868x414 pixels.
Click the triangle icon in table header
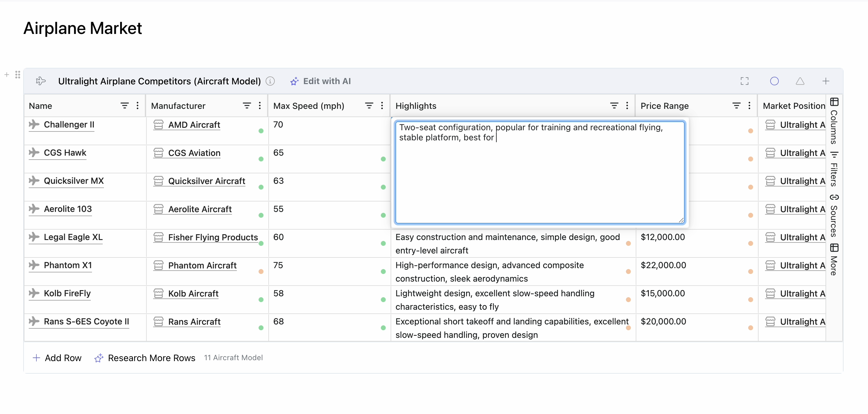coord(800,81)
